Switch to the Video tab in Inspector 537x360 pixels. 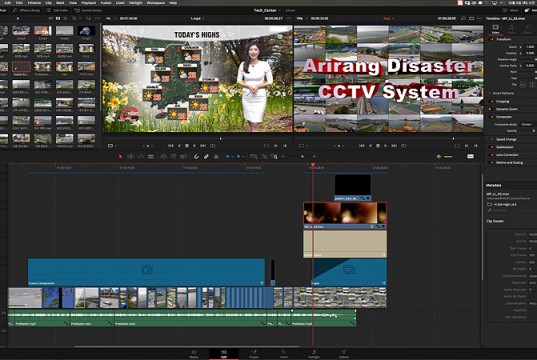[496, 29]
